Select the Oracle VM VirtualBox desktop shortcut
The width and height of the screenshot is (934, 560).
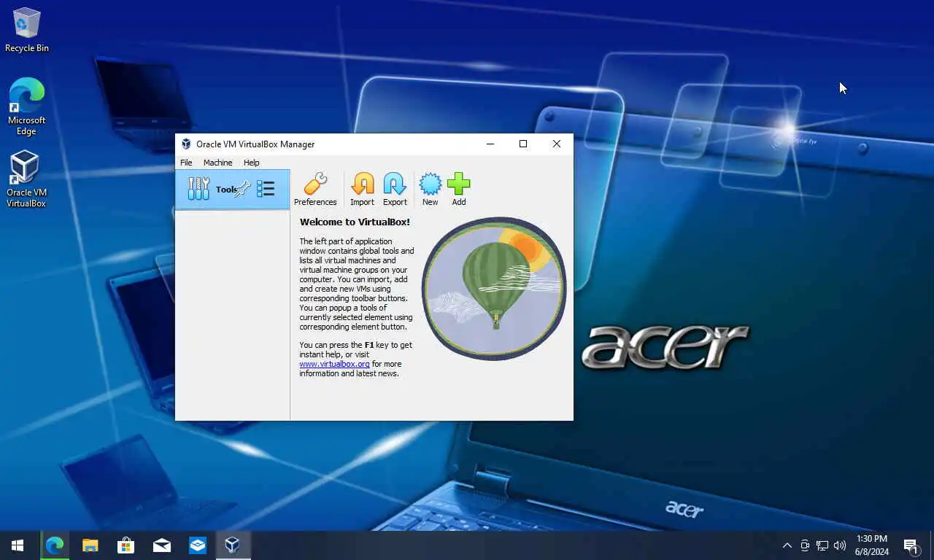tap(26, 179)
